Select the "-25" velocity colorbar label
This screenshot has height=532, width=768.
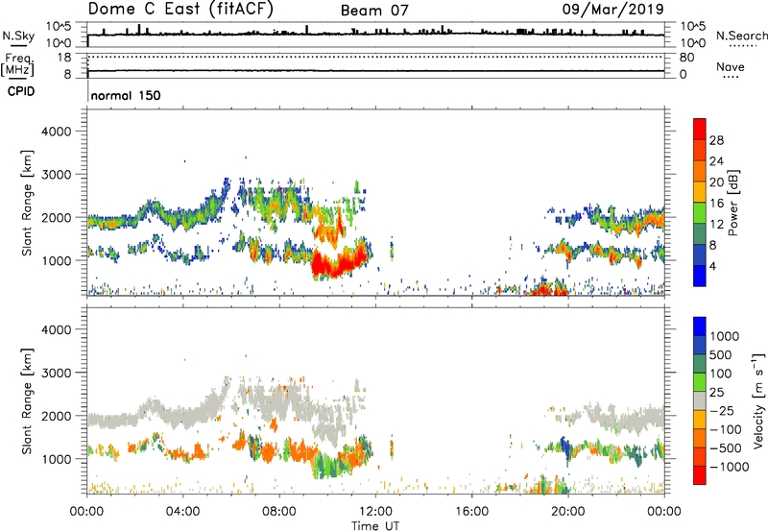point(722,410)
